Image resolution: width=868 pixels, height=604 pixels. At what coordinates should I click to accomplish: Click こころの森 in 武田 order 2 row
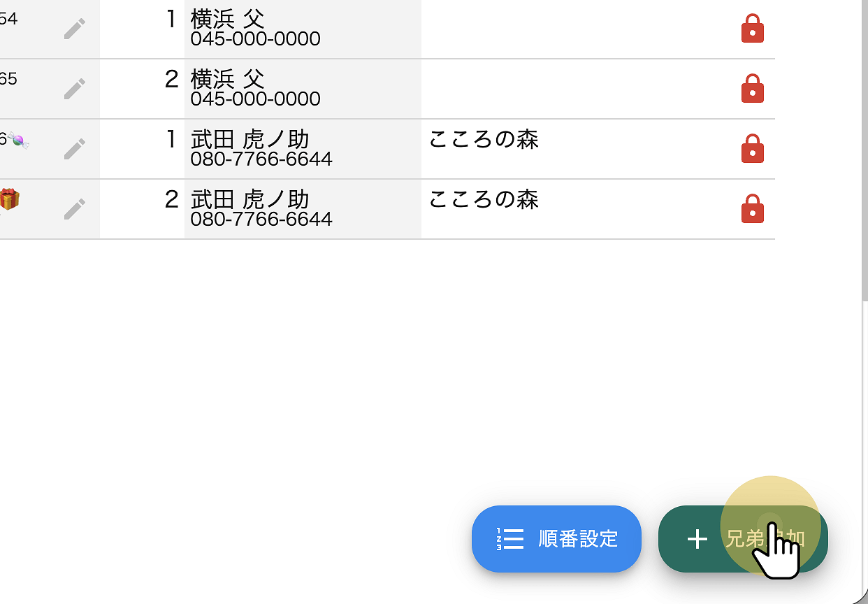coord(483,199)
